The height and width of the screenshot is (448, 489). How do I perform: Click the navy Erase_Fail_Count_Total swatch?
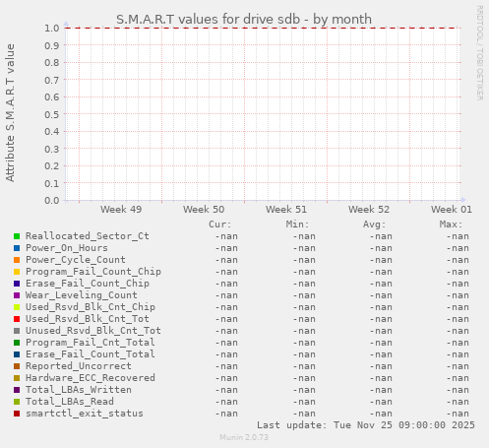click(x=17, y=354)
